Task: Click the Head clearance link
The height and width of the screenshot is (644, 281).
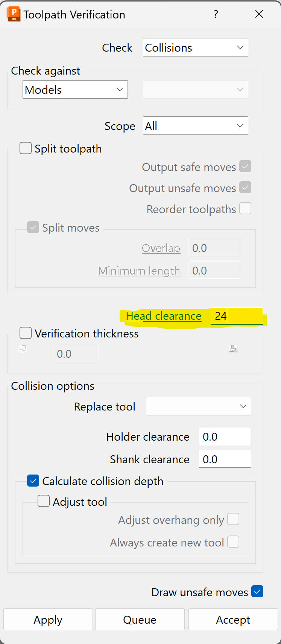Action: [164, 316]
